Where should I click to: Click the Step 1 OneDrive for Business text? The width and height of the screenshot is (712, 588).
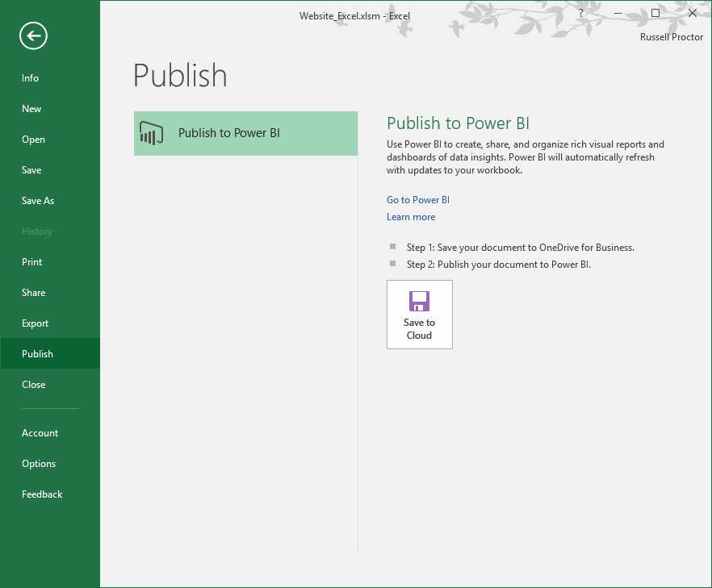click(521, 248)
